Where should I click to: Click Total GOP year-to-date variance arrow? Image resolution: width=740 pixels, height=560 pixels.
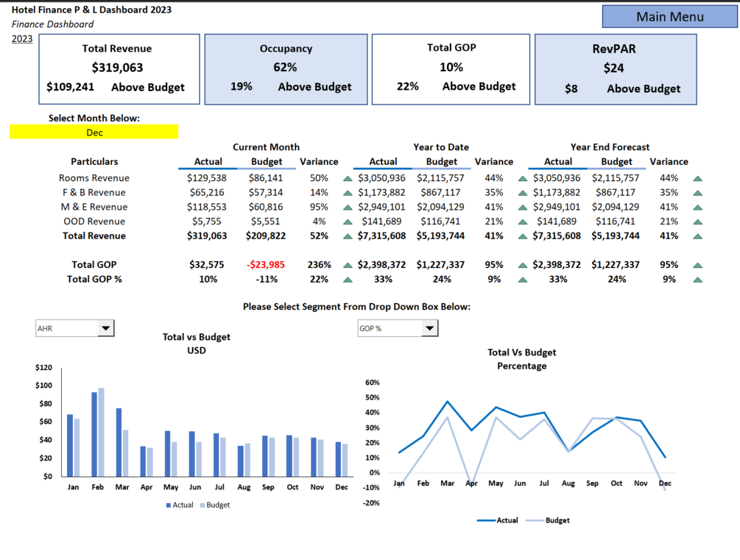point(523,265)
